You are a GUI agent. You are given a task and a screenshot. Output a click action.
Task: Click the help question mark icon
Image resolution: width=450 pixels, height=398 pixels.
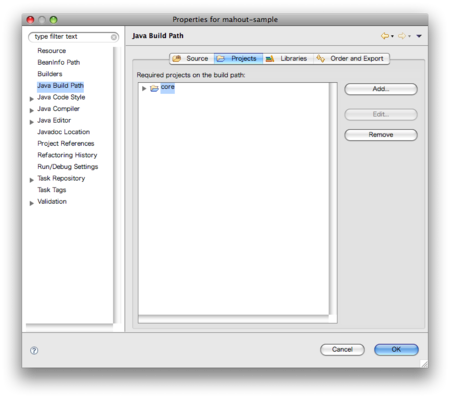[x=34, y=350]
